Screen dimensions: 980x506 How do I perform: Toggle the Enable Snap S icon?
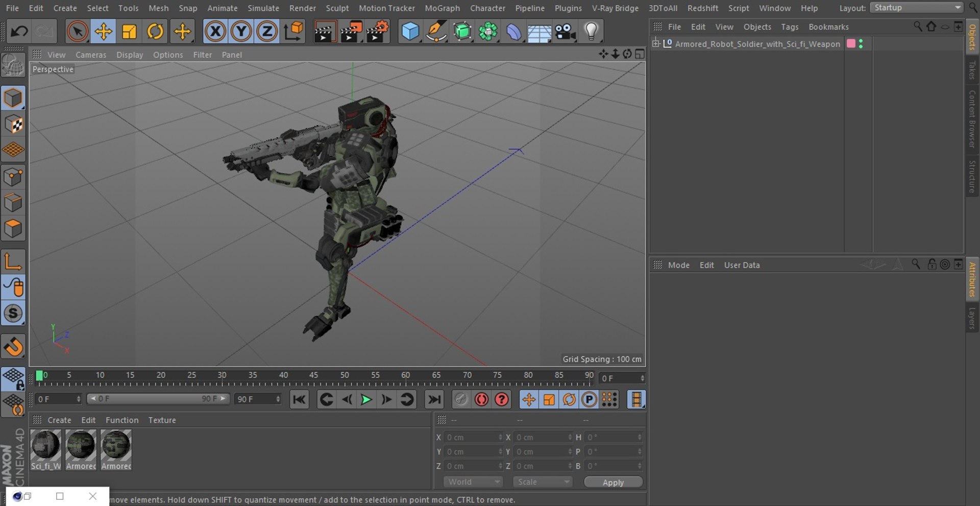13,314
